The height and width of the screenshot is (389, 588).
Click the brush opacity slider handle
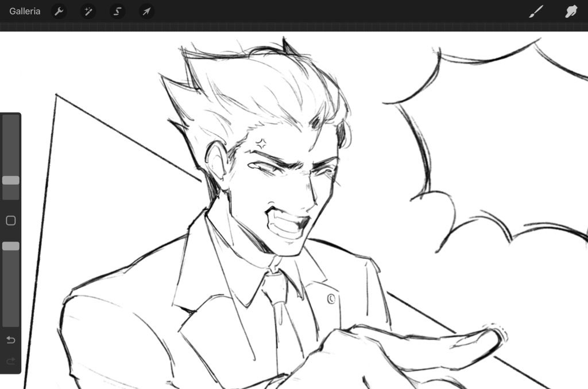[x=11, y=246]
